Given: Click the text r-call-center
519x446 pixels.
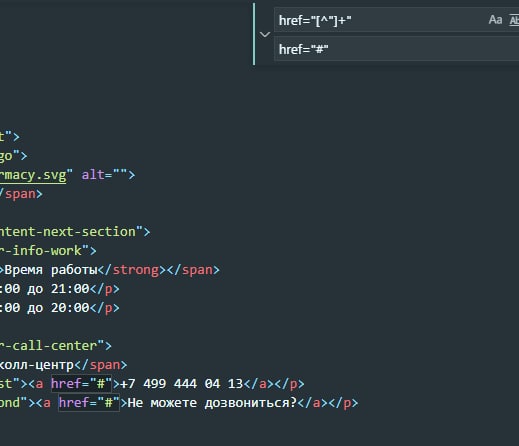Looking at the screenshot, I should point(48,346).
